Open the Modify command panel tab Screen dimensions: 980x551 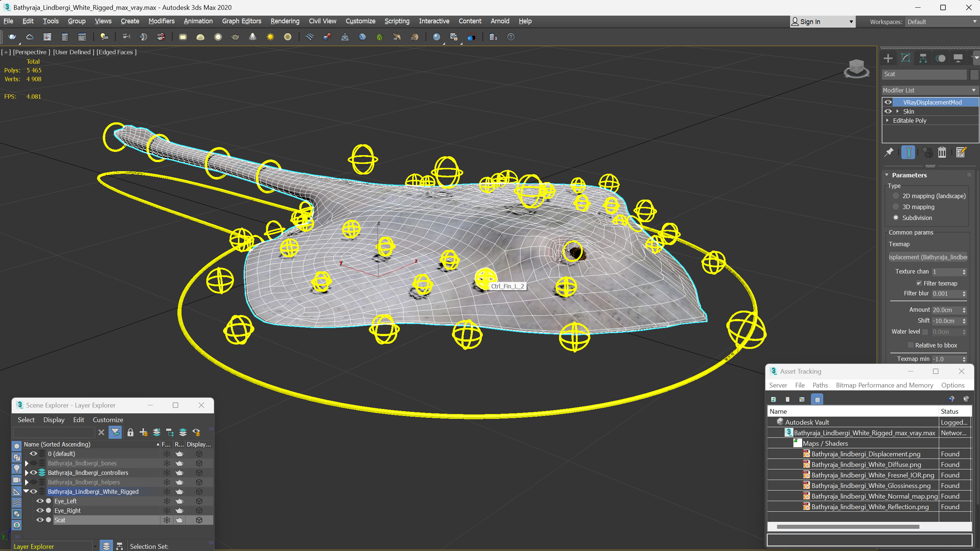point(905,58)
